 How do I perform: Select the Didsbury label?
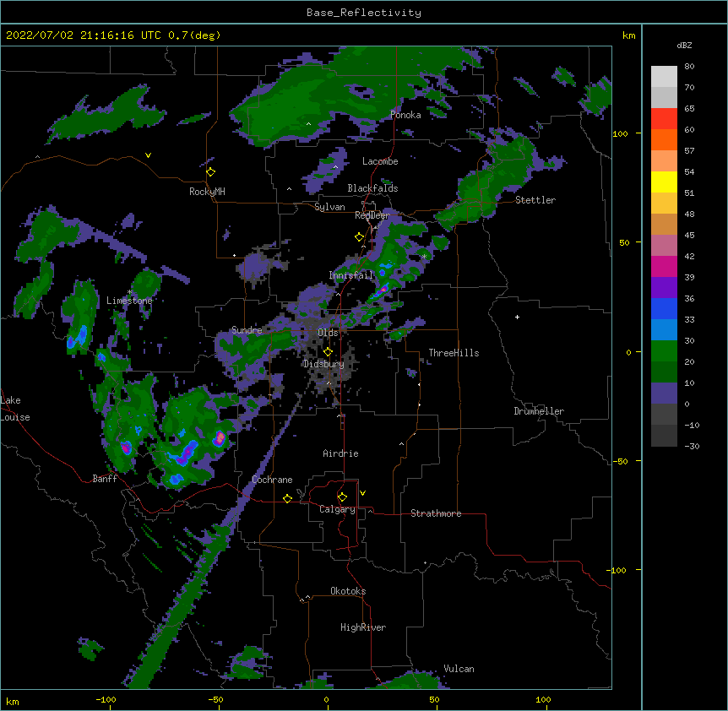coord(323,364)
